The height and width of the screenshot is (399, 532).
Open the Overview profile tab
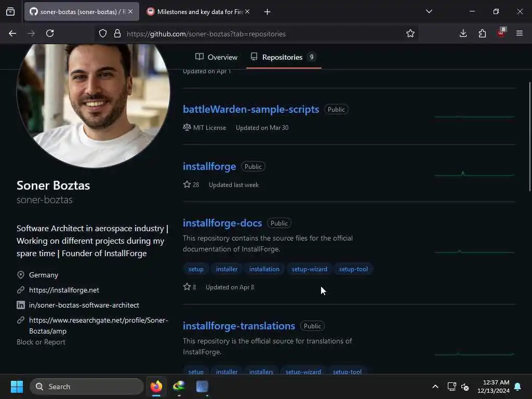click(217, 57)
